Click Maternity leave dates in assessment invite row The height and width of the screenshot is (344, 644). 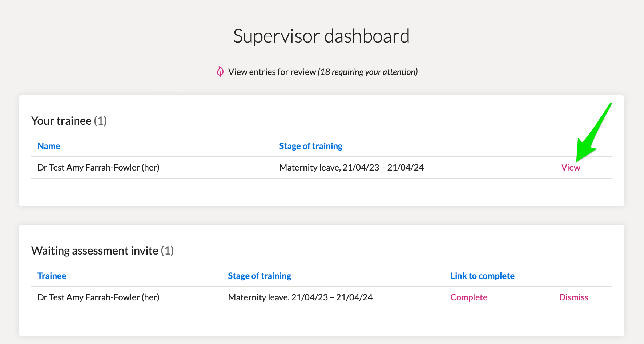pyautogui.click(x=300, y=297)
